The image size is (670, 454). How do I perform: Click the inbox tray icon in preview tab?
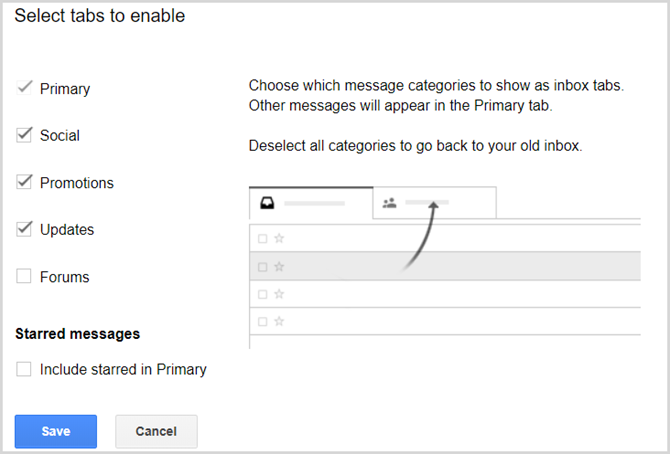pyautogui.click(x=267, y=203)
